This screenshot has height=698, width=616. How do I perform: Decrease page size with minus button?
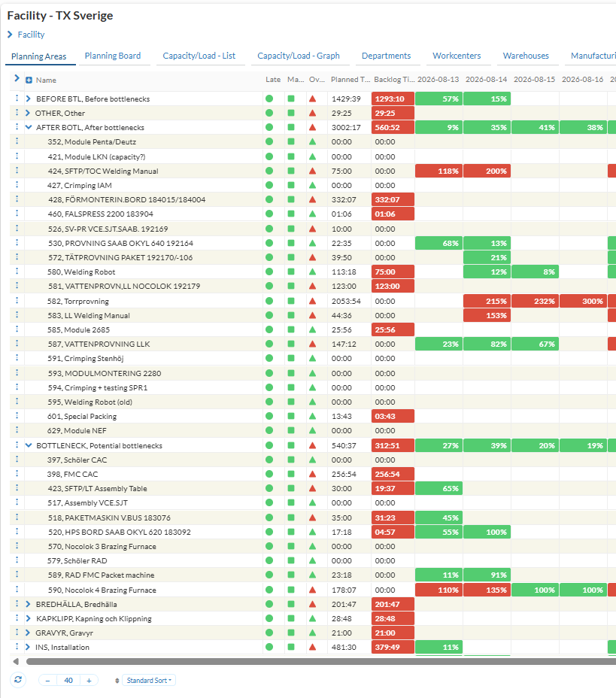[x=47, y=680]
